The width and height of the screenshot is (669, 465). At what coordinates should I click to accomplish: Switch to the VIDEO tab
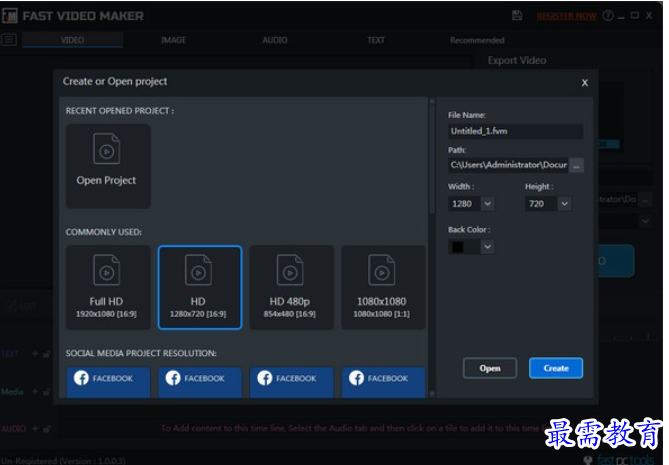click(73, 40)
